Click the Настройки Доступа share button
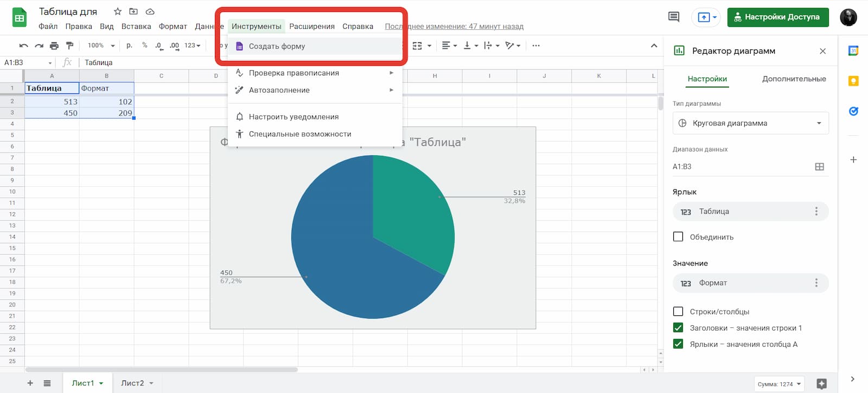This screenshot has width=868, height=393. tap(777, 17)
